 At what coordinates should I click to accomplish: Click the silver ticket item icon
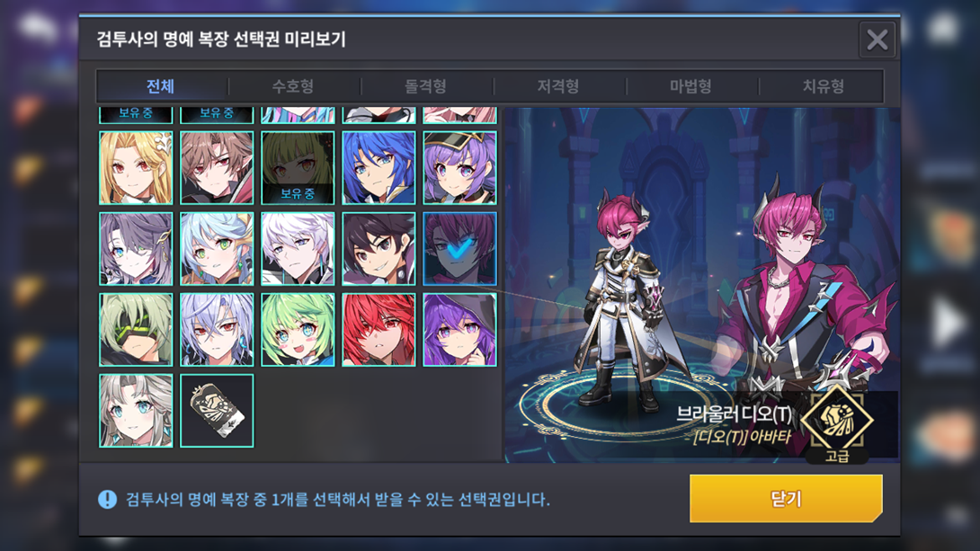click(x=217, y=411)
